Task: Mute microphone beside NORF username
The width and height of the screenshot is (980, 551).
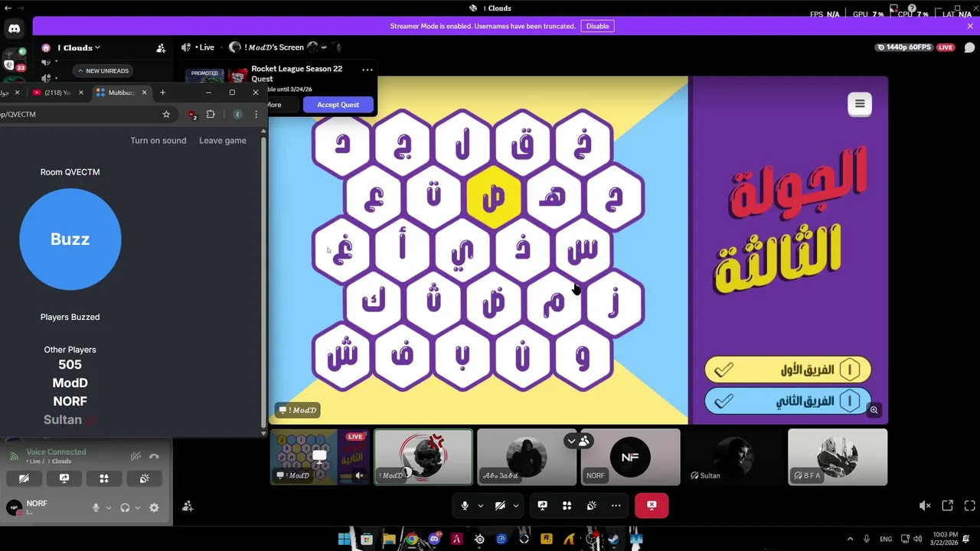Action: tap(96, 507)
